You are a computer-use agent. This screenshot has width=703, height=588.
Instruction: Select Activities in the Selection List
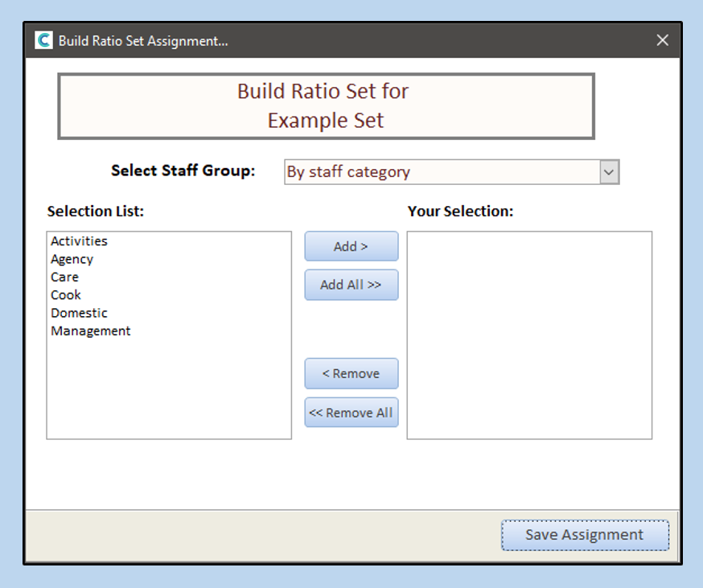pyautogui.click(x=79, y=241)
